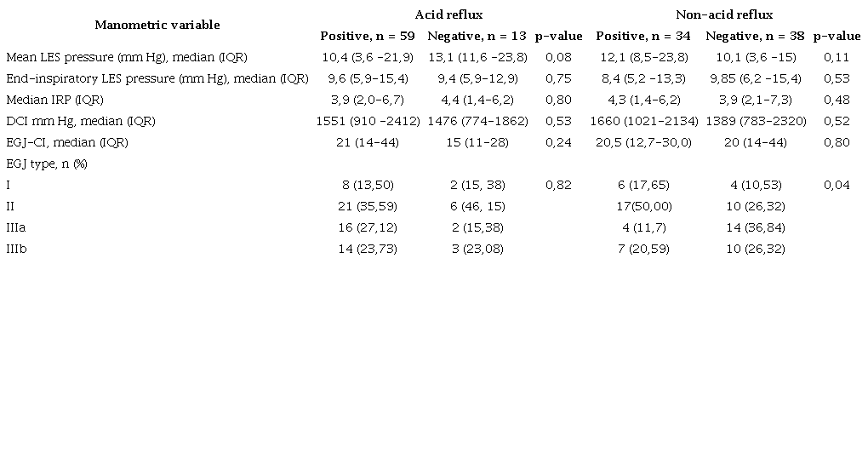
Task: Click the DCI mm Hg row label
Action: click(x=81, y=121)
